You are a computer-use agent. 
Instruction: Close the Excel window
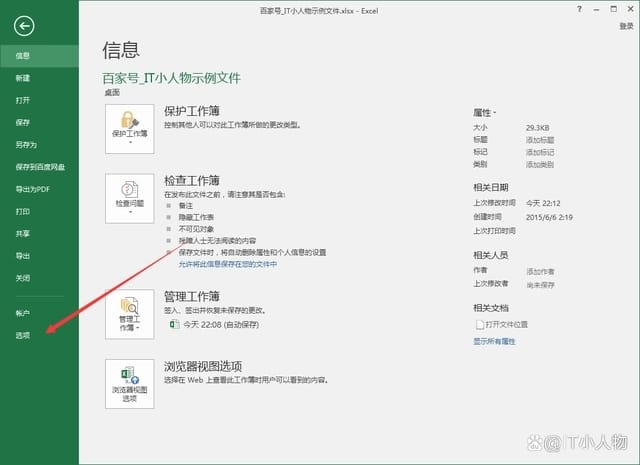(631, 9)
